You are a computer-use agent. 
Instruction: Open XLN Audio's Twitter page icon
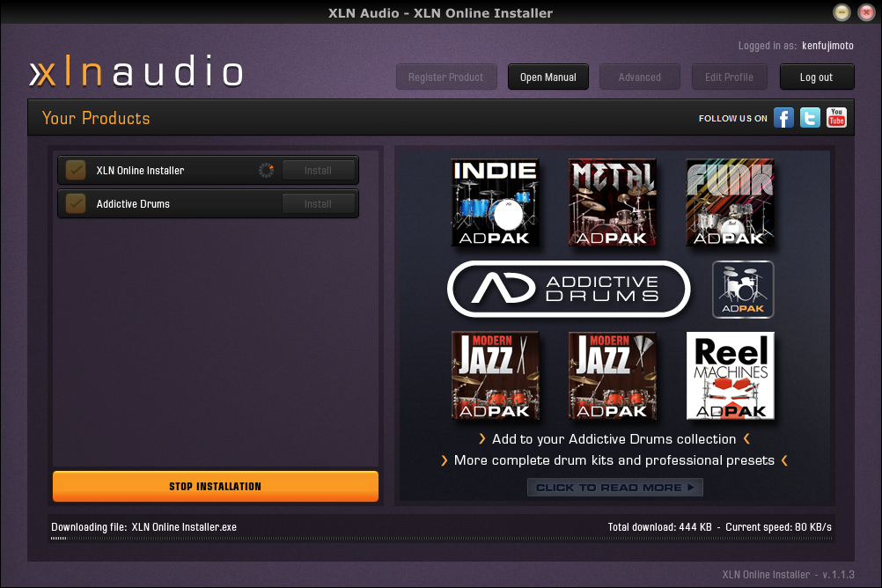pos(810,118)
